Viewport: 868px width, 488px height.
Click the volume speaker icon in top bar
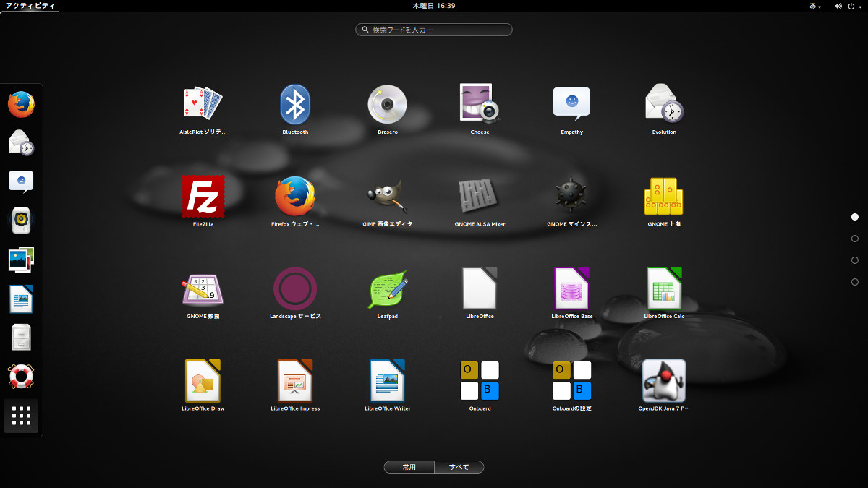838,6
